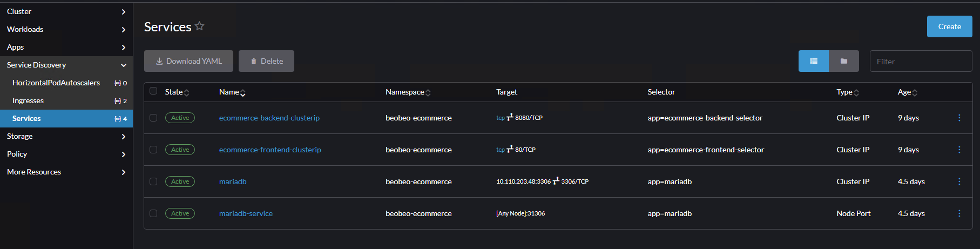Screen dimensions: 980x249
Task: Click the Filter input field
Action: pyautogui.click(x=920, y=62)
